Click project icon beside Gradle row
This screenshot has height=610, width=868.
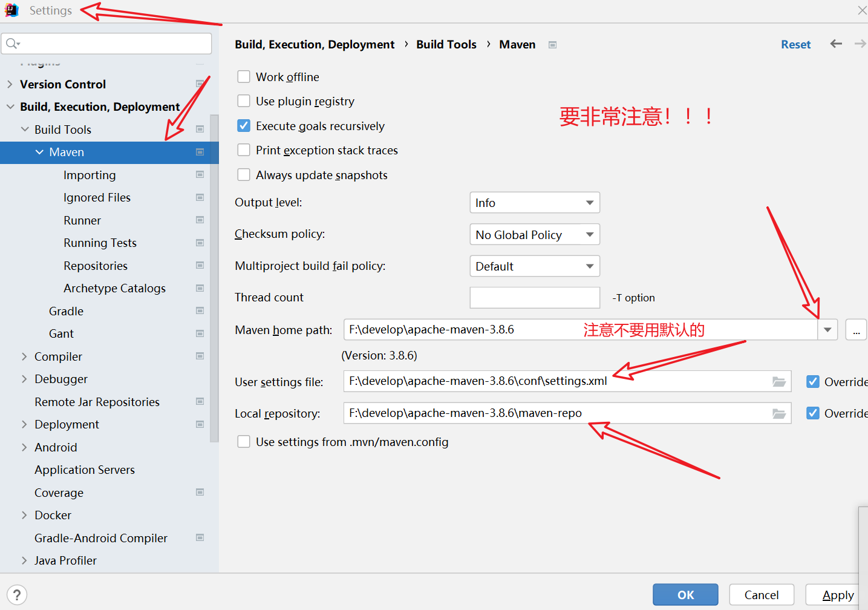point(200,310)
